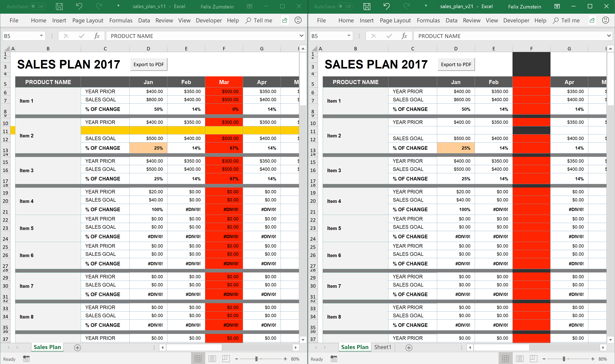
Task: Click Export to PDF button left workbook
Action: click(x=149, y=65)
